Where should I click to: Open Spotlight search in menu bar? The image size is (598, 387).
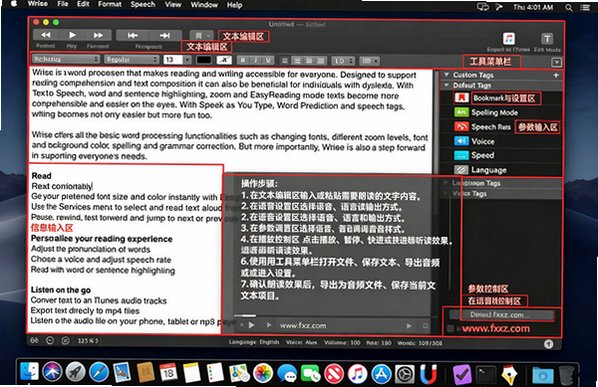(x=569, y=7)
